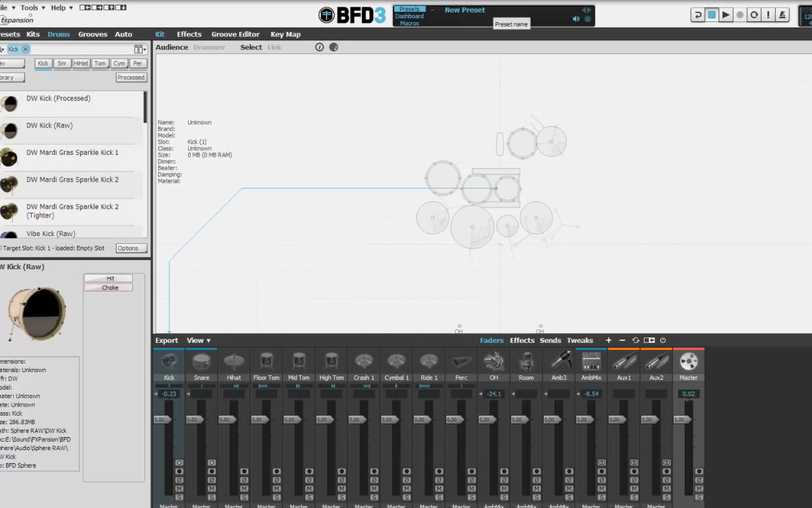
Task: Click the return-to-start transport button
Action: pos(698,15)
